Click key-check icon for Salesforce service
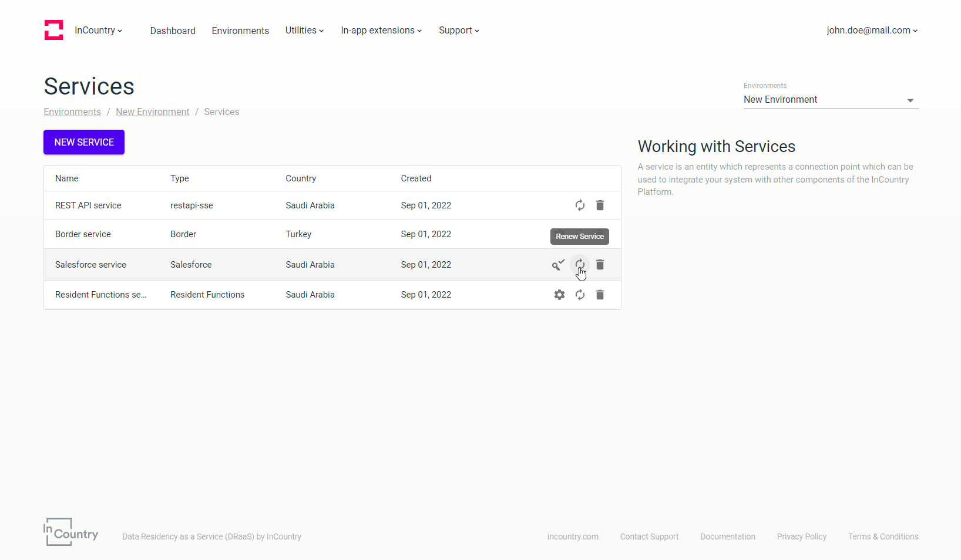This screenshot has width=961, height=560. click(558, 265)
